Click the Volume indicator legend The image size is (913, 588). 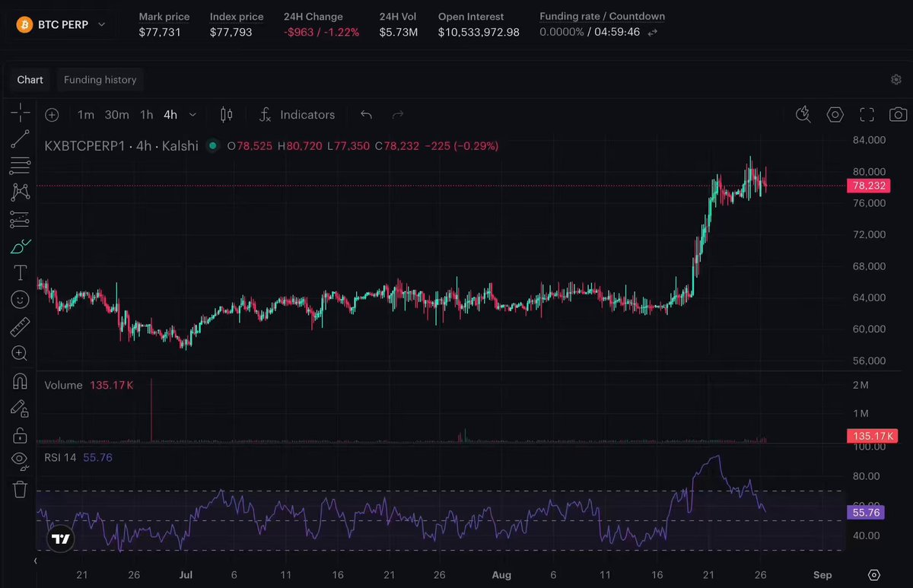point(63,385)
